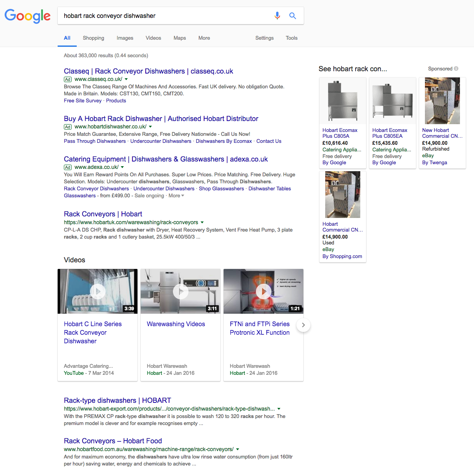
Task: Expand the More sitelinks in Adexa ad
Action: coord(176,196)
